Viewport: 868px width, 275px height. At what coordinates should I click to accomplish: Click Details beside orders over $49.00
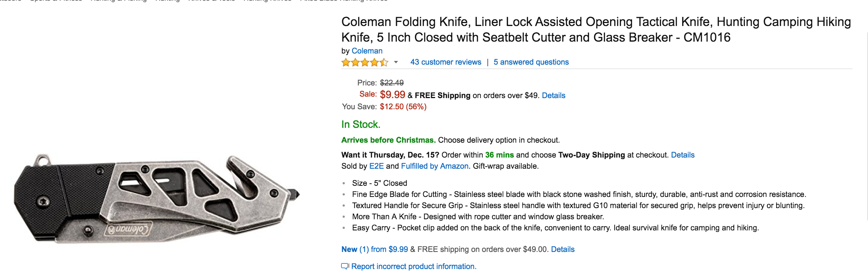coord(563,249)
